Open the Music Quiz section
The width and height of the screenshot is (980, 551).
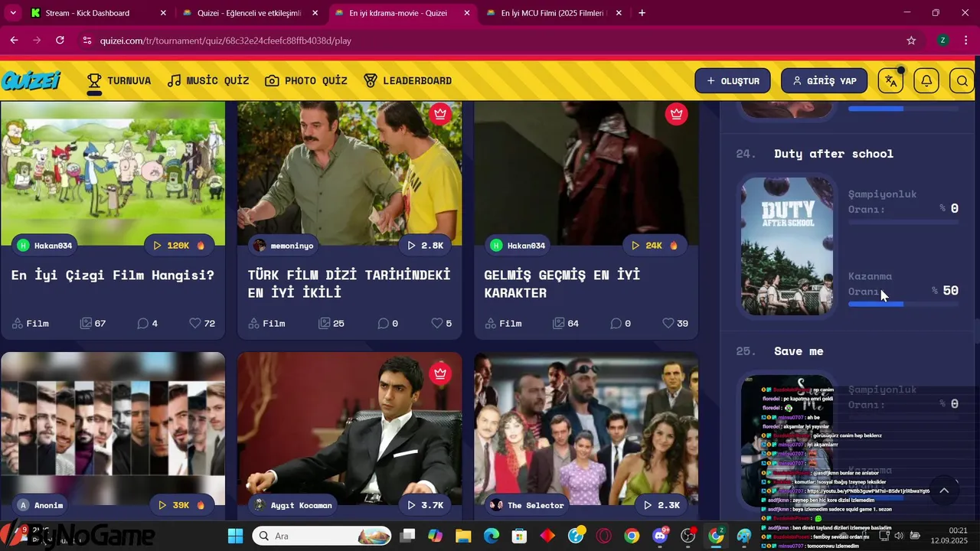(x=208, y=80)
